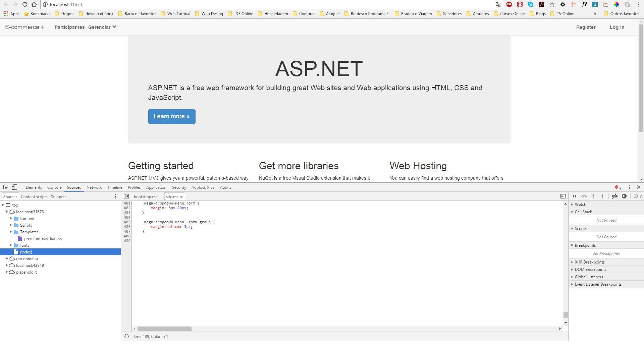Click the blue Skype extension icon
This screenshot has width=644, height=352.
click(531, 4)
